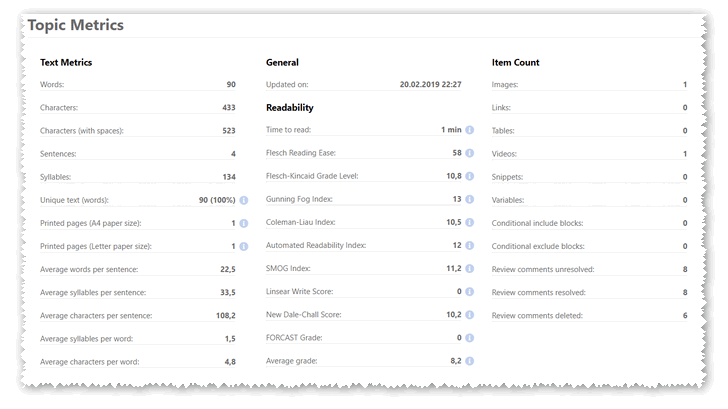The image size is (728, 409).
Task: Click the General section title
Action: point(282,63)
